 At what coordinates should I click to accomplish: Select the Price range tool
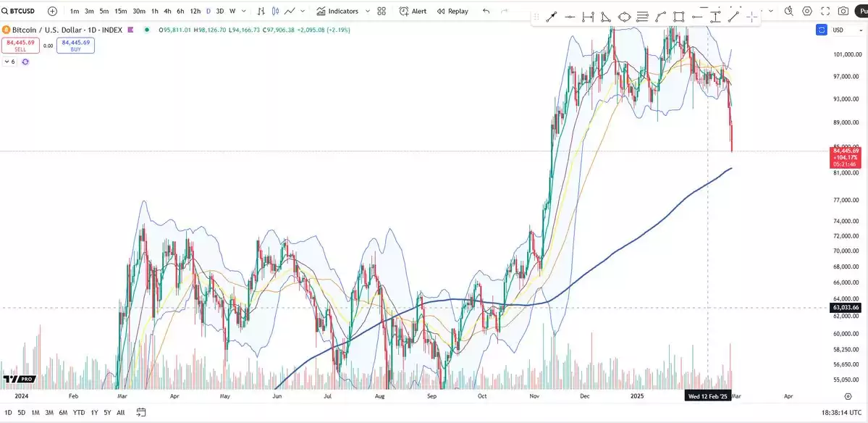[715, 17]
